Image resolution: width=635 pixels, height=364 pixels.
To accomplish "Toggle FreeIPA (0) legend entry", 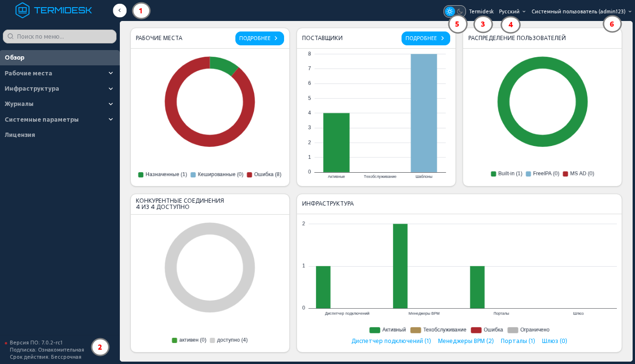I will [x=542, y=174].
